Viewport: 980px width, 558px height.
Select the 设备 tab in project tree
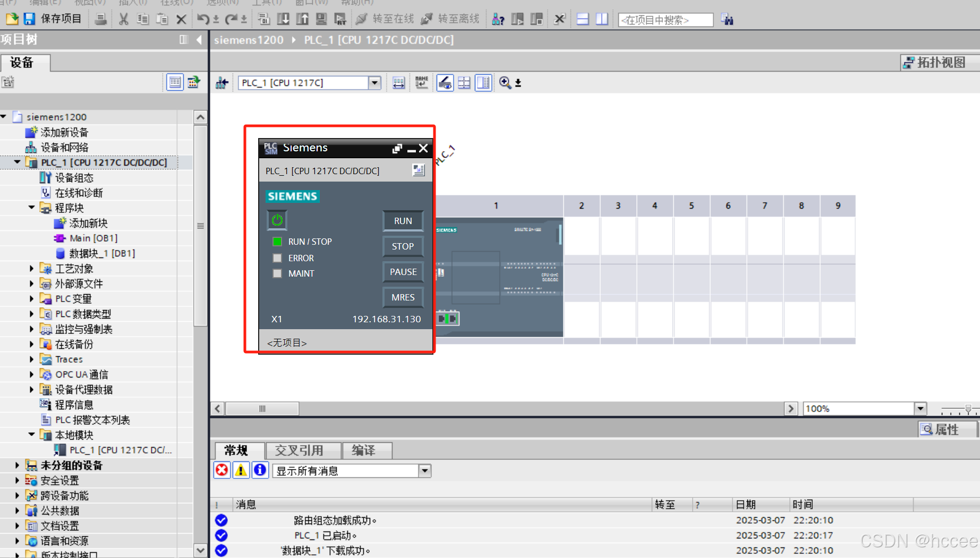click(25, 62)
